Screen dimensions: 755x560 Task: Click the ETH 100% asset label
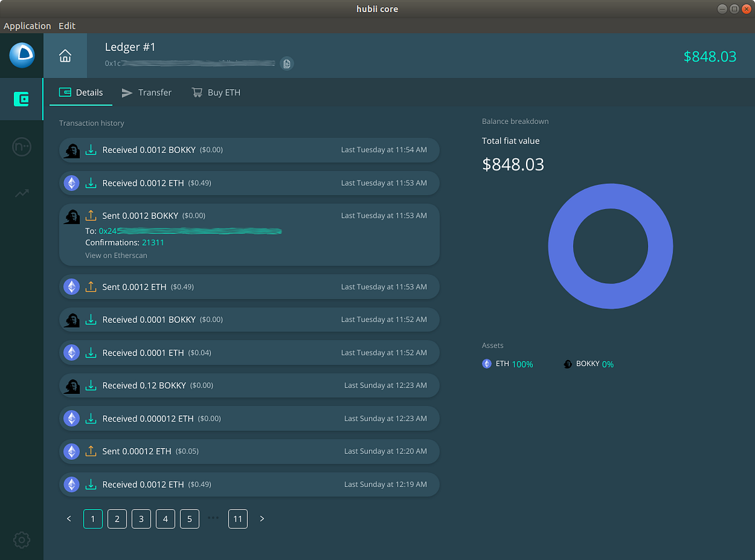tap(508, 364)
